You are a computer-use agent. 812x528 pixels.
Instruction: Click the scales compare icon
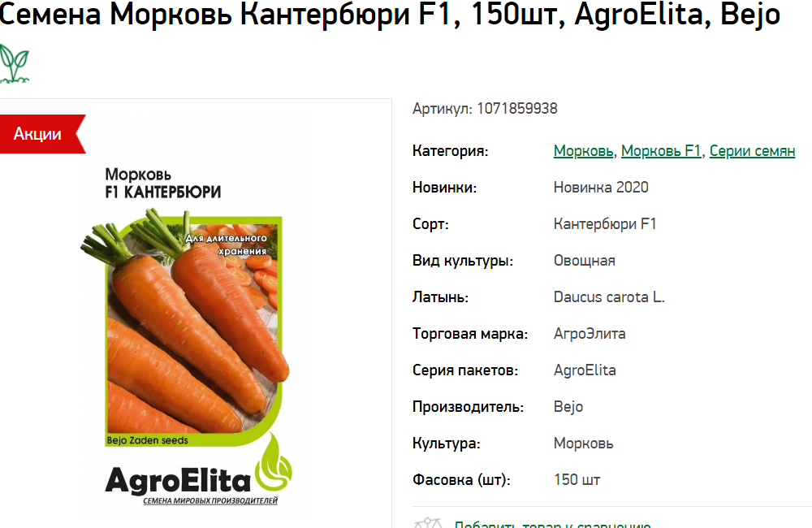(x=428, y=523)
